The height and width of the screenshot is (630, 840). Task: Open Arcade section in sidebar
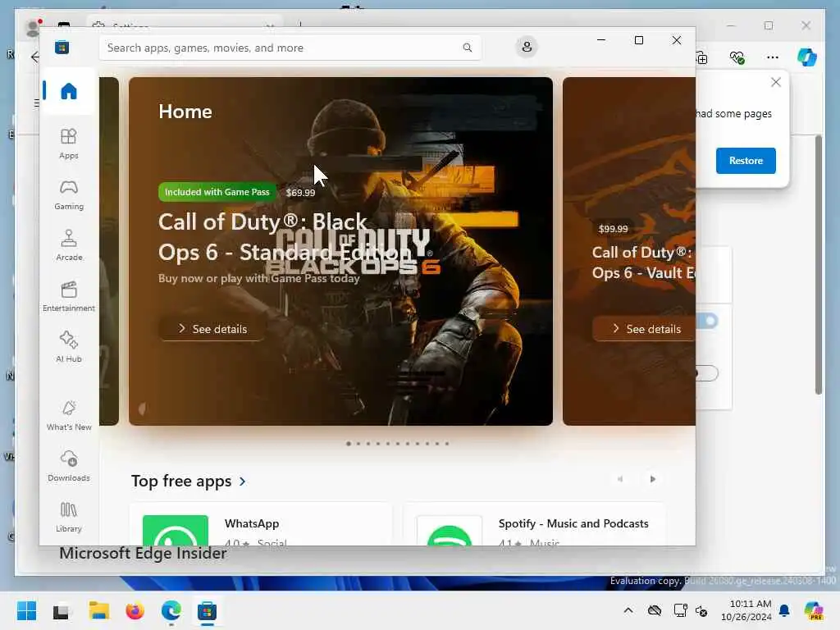point(69,246)
